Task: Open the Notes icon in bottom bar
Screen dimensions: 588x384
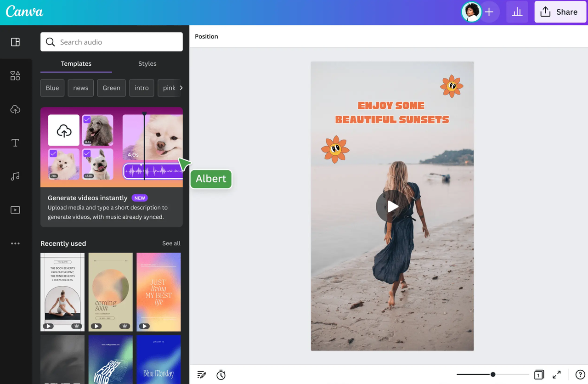Action: [202, 375]
